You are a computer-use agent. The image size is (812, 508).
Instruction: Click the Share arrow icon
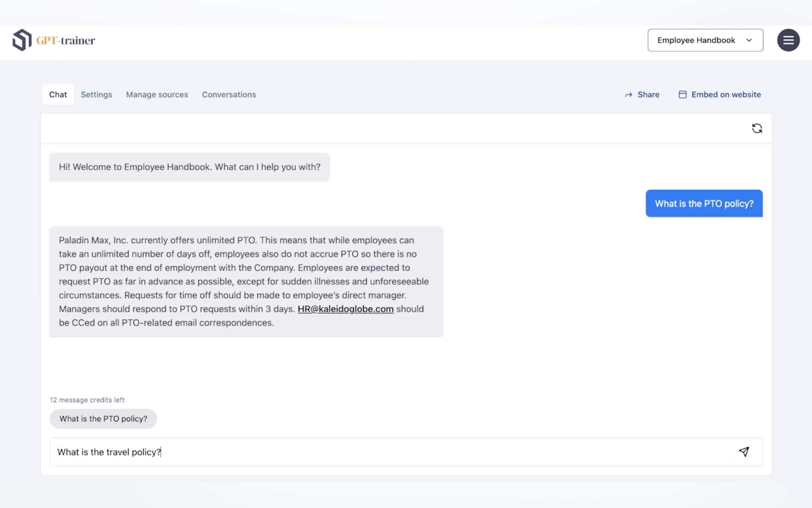pos(629,95)
